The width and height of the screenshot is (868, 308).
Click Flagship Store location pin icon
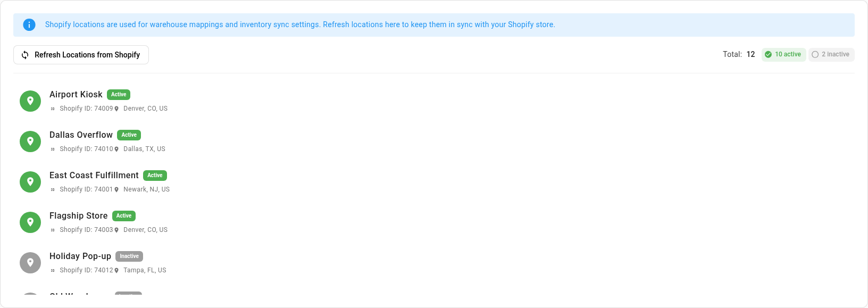click(30, 222)
